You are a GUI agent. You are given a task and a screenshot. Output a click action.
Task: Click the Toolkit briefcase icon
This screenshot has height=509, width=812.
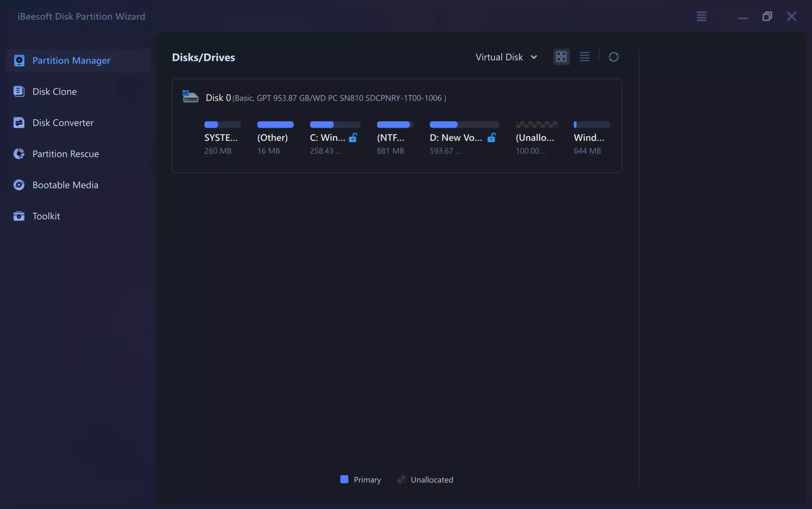[19, 216]
